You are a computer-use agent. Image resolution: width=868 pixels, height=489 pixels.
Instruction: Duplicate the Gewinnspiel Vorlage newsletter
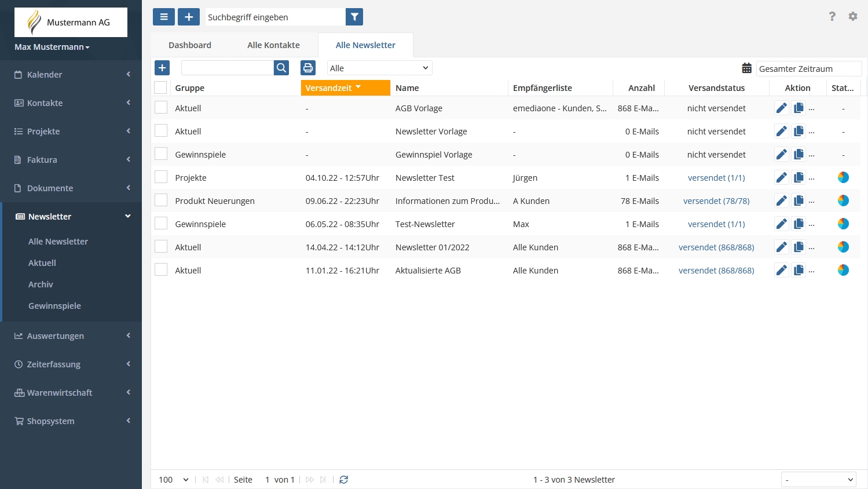799,154
